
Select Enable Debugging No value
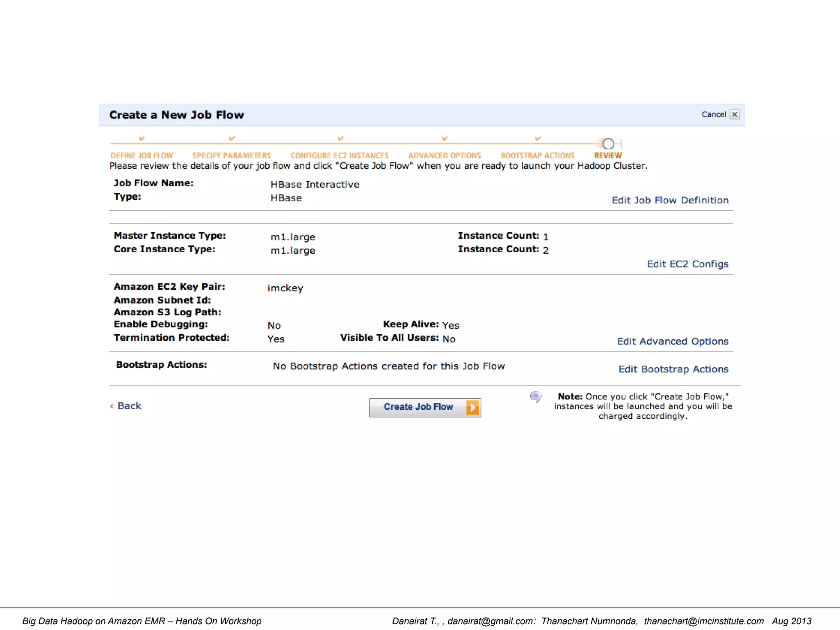pos(274,326)
